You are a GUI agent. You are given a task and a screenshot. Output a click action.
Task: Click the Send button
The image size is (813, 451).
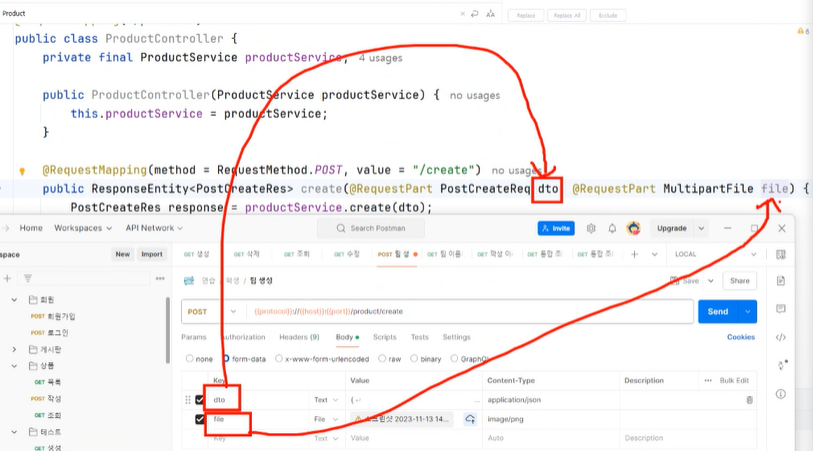point(718,312)
